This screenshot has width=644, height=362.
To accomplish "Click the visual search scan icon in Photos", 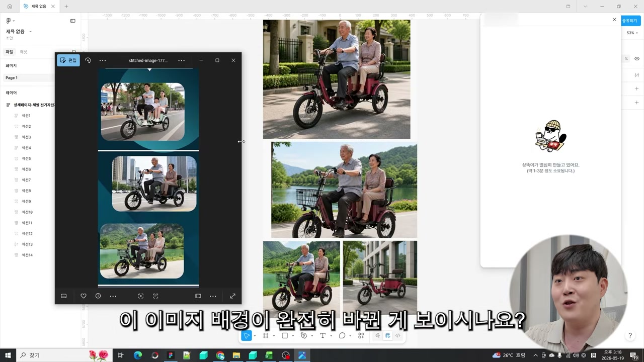I will coord(141,296).
